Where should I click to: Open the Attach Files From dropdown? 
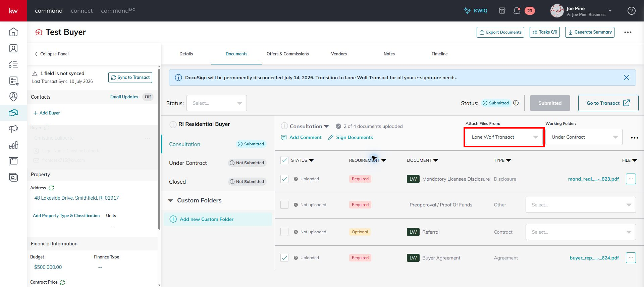(504, 137)
